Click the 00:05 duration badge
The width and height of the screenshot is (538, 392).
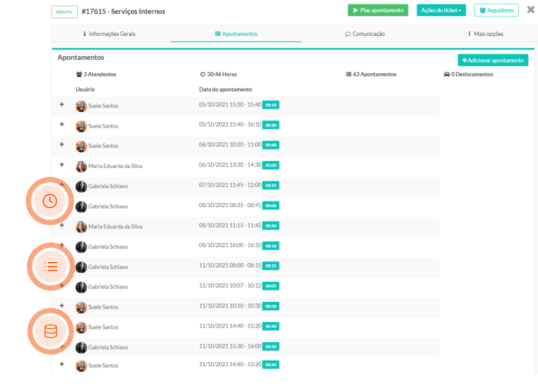pyautogui.click(x=271, y=286)
